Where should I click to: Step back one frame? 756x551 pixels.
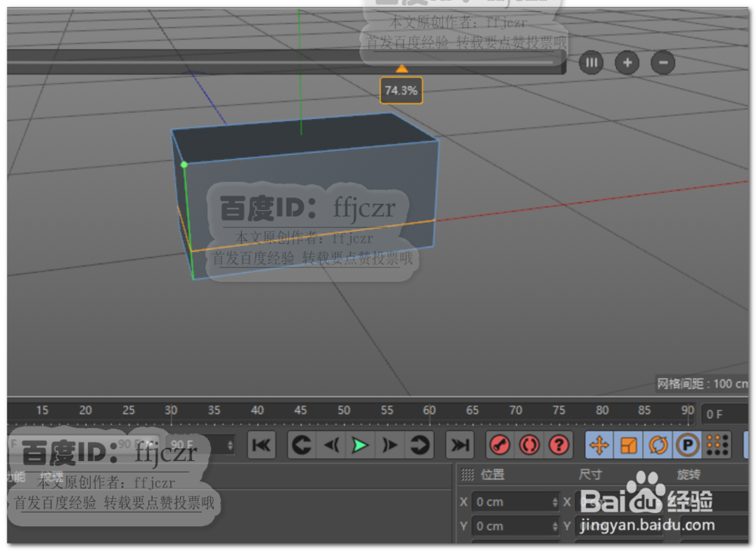click(331, 445)
